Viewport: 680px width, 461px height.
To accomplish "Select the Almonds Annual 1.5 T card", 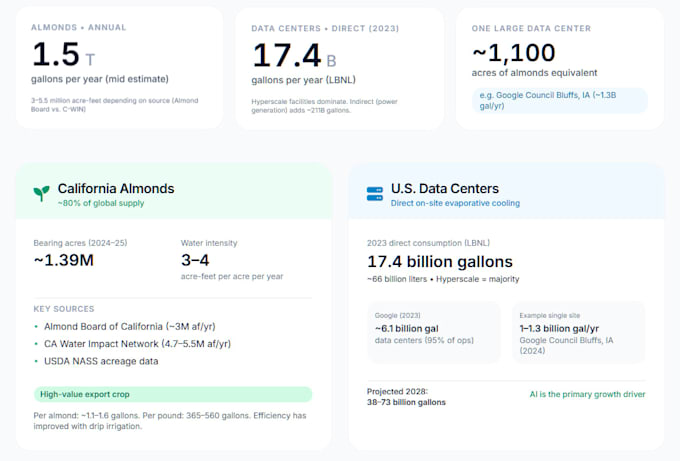I will tap(119, 67).
